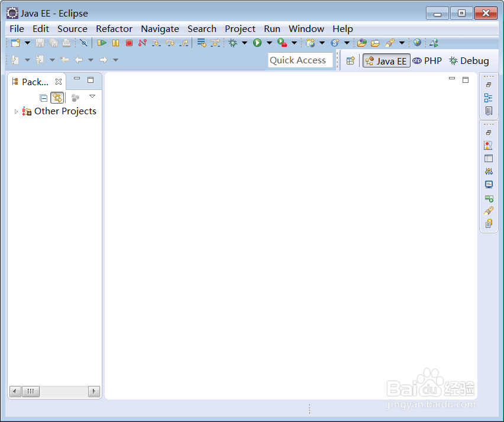The width and height of the screenshot is (504, 422).
Task: Click the Previous Annotation icon
Action: click(40, 60)
